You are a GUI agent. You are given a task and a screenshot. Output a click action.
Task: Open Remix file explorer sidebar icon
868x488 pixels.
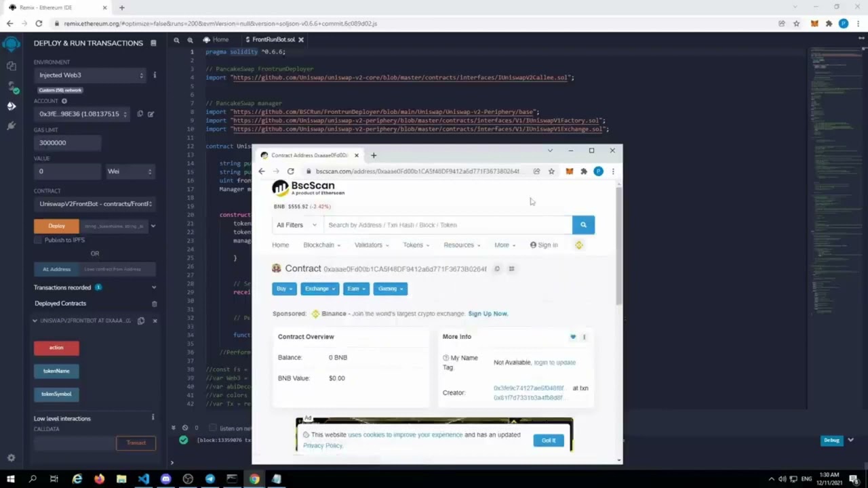[x=11, y=66]
